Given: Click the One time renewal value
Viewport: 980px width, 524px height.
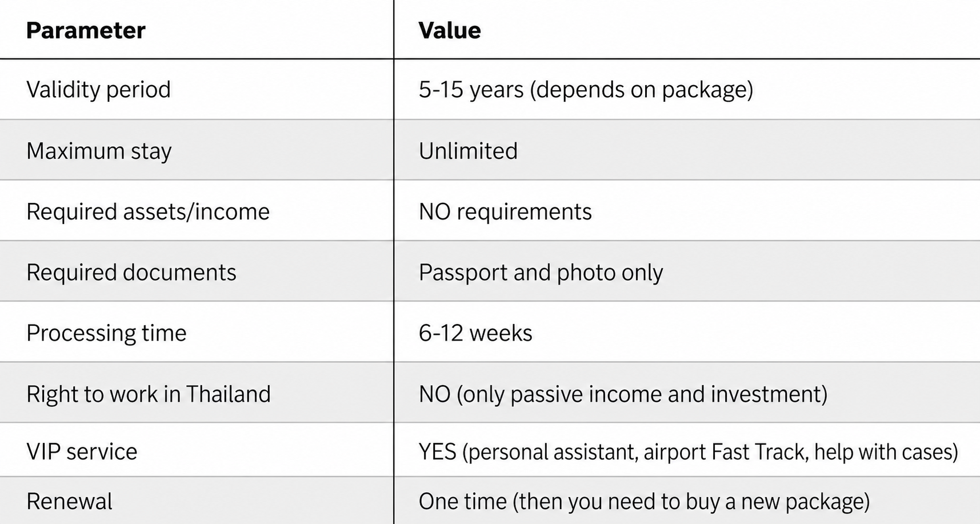Looking at the screenshot, I should coord(644,502).
